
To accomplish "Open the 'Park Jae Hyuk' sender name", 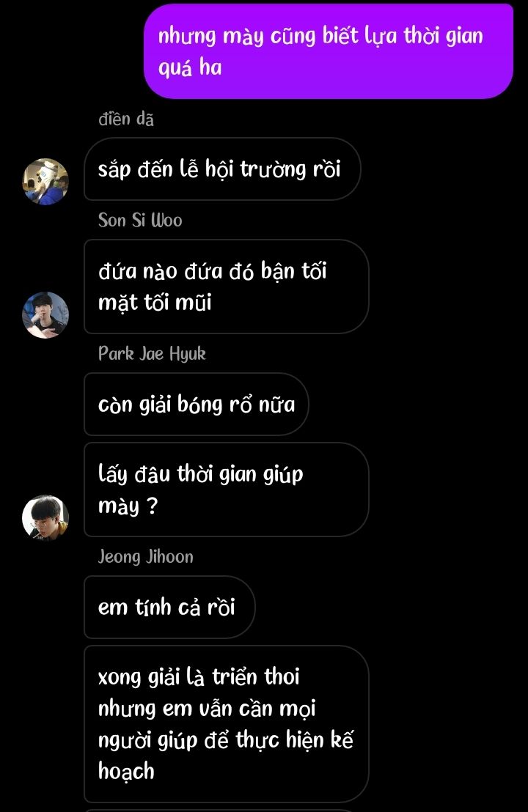I will [x=152, y=354].
